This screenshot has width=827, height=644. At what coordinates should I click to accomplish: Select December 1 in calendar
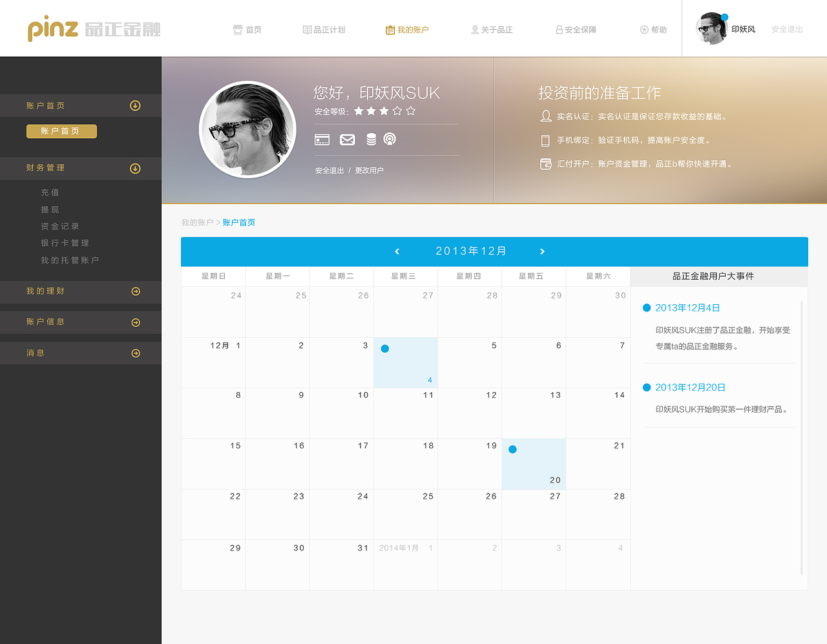coord(213,362)
